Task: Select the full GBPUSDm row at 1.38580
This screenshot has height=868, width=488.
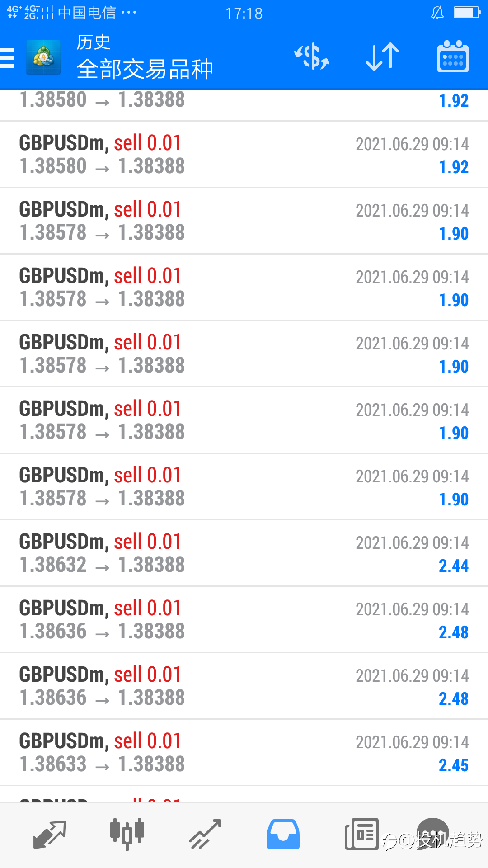Action: click(x=244, y=154)
